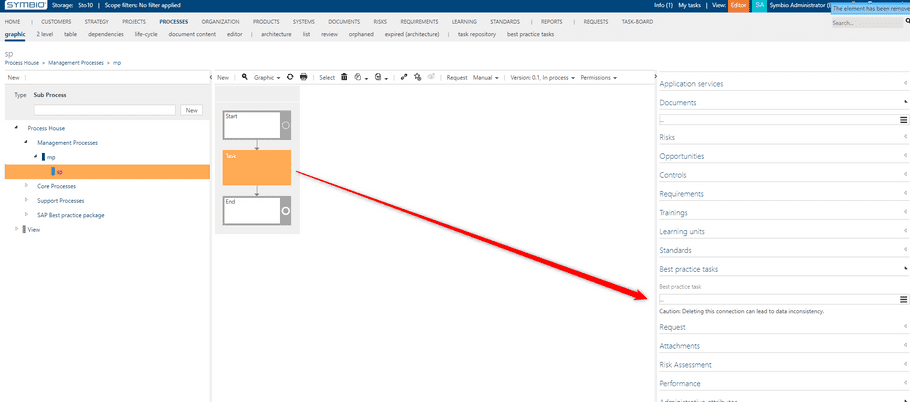The width and height of the screenshot is (910, 402).
Task: Open the ORGANIZATION menu
Action: (221, 21)
